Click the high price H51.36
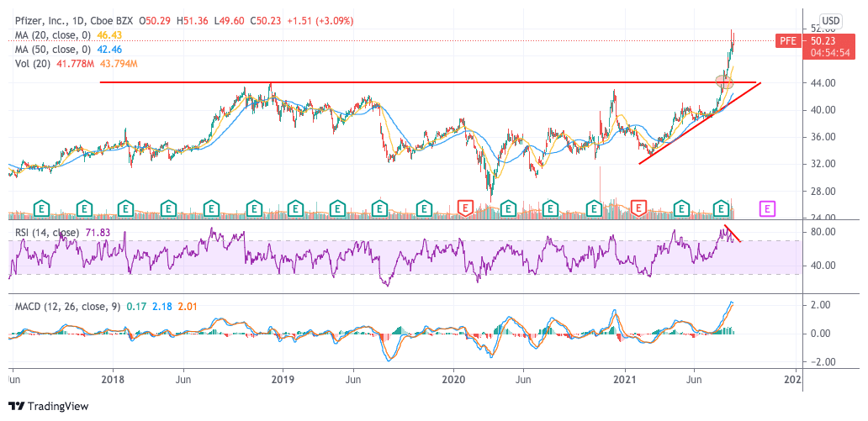Image resolution: width=868 pixels, height=421 pixels. pyautogui.click(x=193, y=21)
